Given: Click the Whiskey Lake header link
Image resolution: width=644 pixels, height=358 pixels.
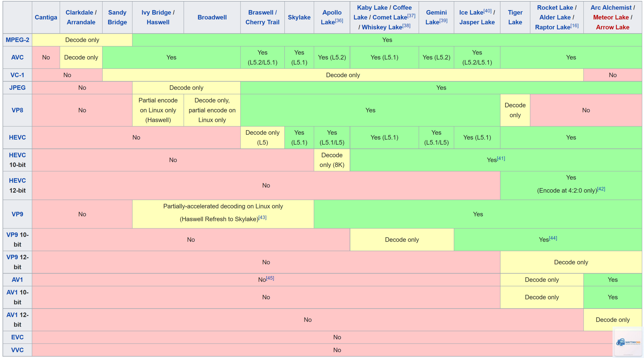Looking at the screenshot, I should point(382,27).
